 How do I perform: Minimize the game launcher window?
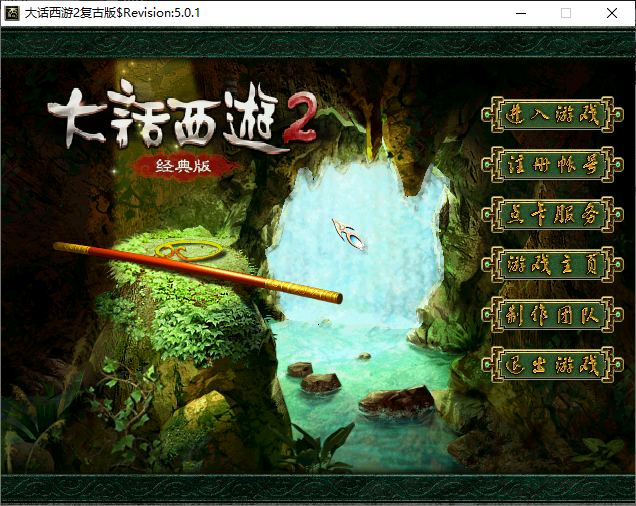coord(520,13)
